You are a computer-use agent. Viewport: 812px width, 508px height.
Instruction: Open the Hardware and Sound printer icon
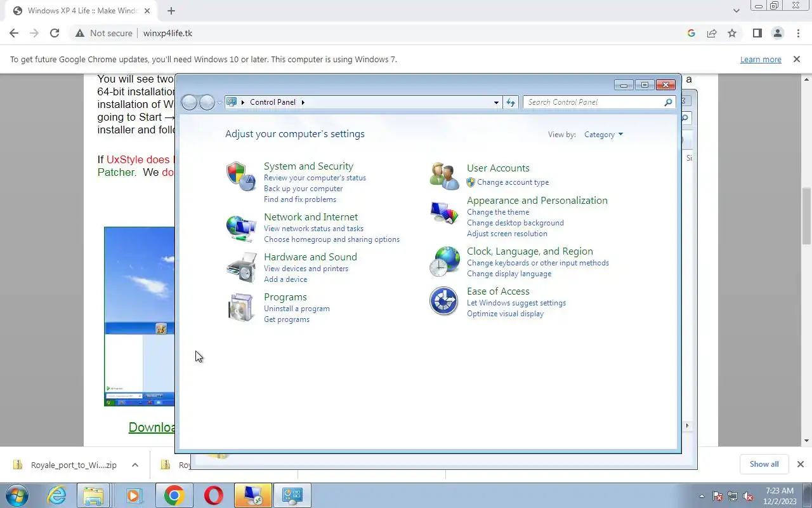coord(241,267)
